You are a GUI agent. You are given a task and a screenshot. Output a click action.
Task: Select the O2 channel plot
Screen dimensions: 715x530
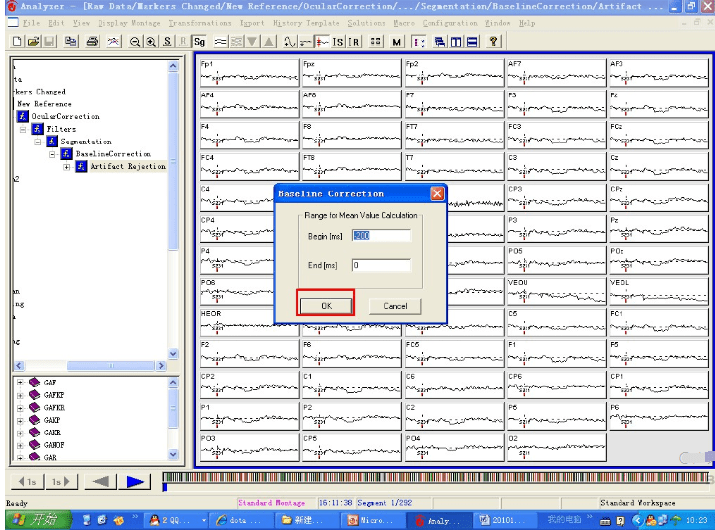(x=556, y=447)
